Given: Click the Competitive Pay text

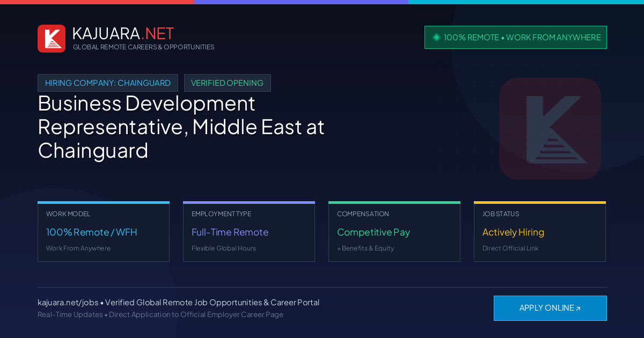Looking at the screenshot, I should [374, 232].
